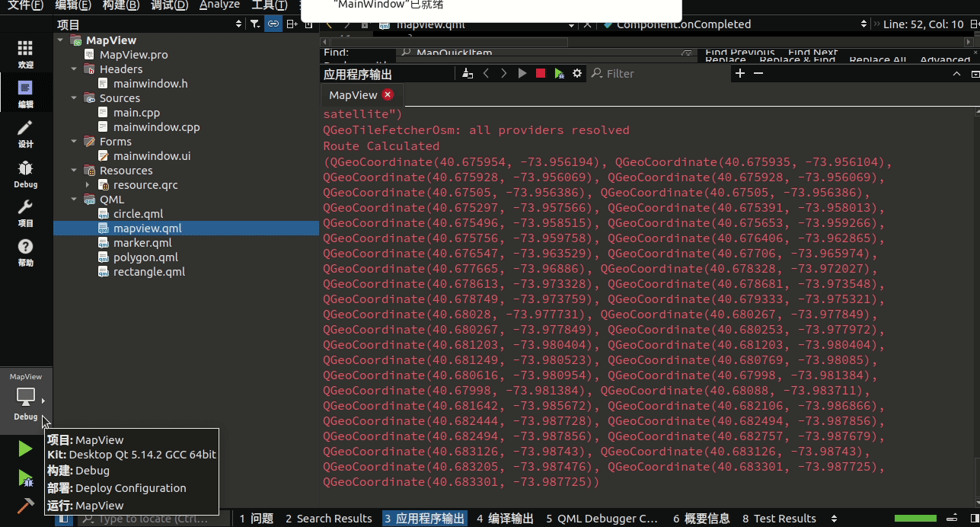Open the 欢迎 welcome mode

pos(25,54)
